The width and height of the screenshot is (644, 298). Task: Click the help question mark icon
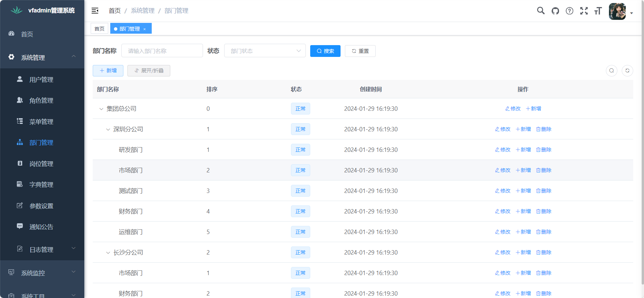click(x=569, y=11)
